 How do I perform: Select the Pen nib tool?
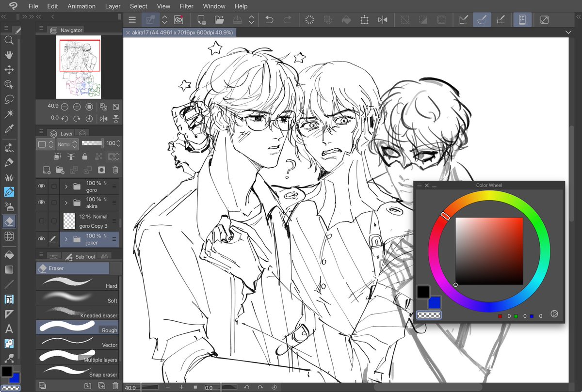[9, 192]
